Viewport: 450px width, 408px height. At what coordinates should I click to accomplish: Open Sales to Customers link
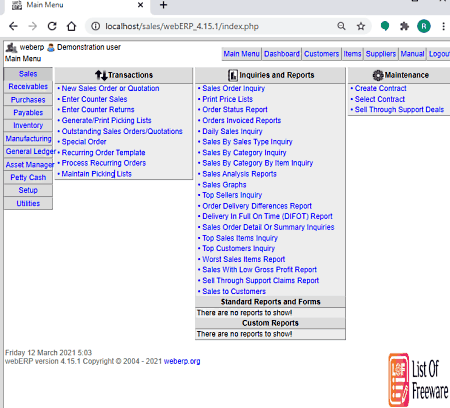234,292
